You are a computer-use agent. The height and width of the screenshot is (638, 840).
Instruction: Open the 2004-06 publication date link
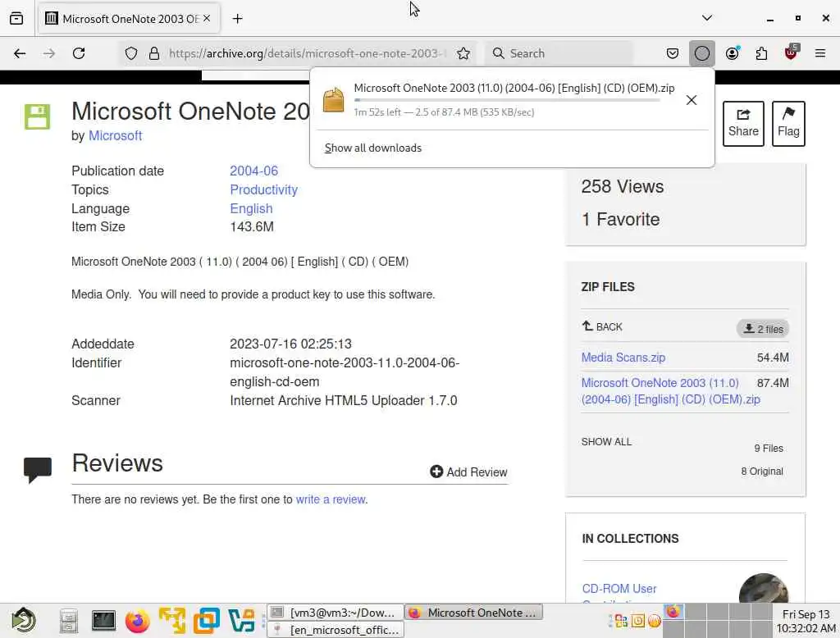tap(254, 171)
